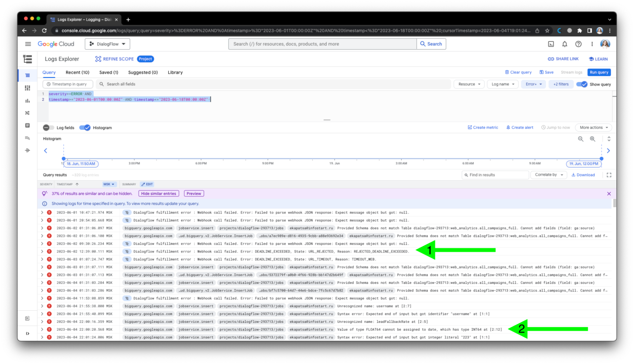Viewport: 634px width, 364px height.
Task: Zoom in the histogram
Action: [592, 139]
